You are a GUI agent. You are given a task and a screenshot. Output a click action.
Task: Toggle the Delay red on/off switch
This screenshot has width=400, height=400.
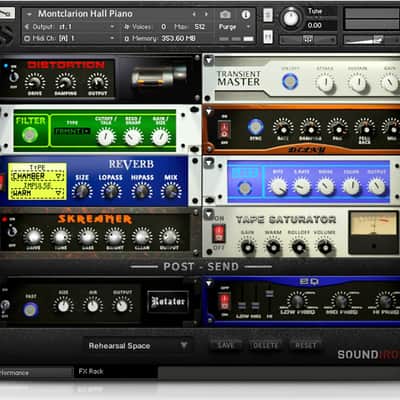223,129
